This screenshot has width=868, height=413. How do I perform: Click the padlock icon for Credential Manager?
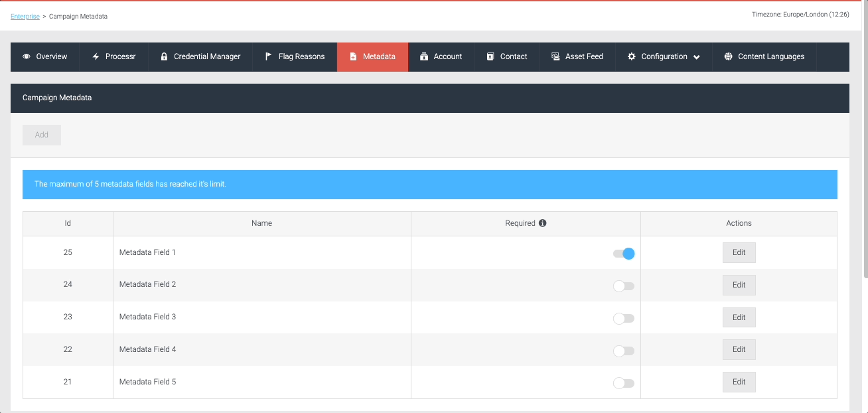164,57
